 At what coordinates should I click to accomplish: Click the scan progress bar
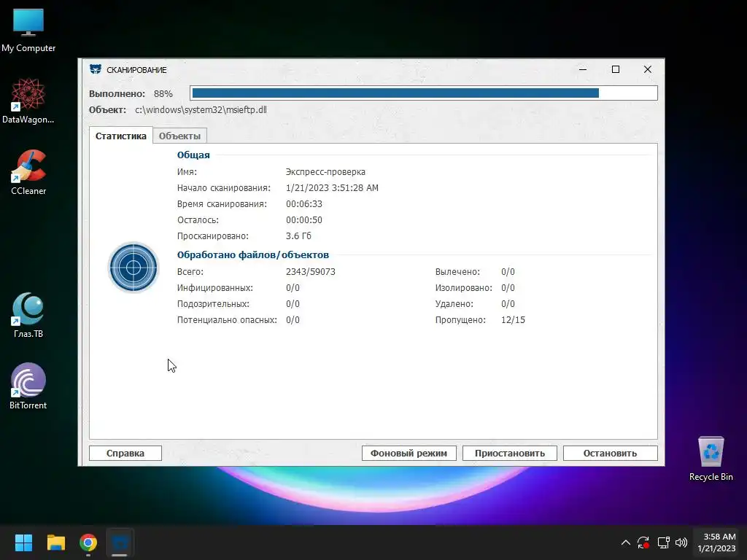(x=424, y=93)
